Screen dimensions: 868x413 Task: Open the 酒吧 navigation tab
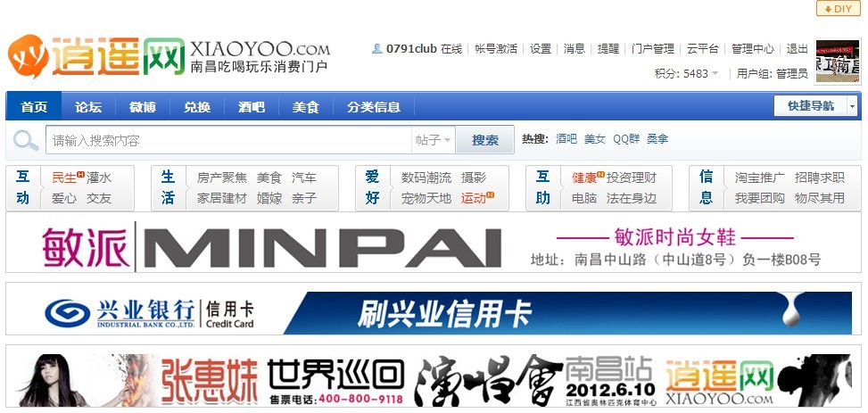[x=252, y=107]
